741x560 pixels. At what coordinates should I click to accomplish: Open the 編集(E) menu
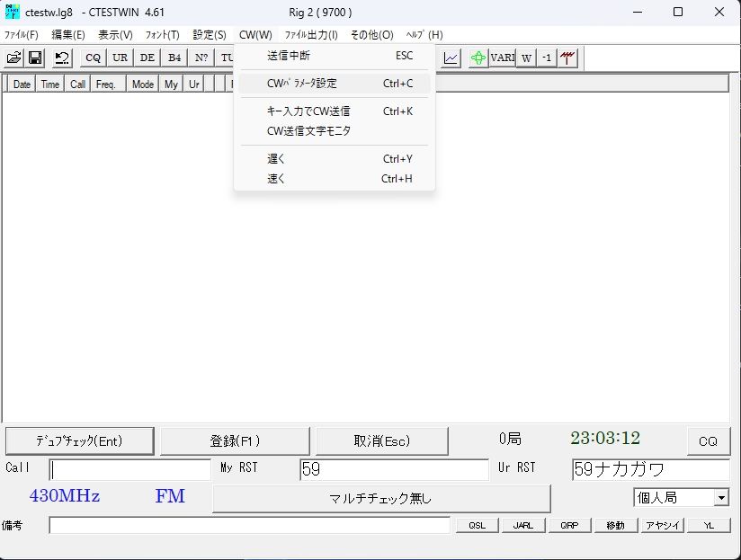[68, 35]
